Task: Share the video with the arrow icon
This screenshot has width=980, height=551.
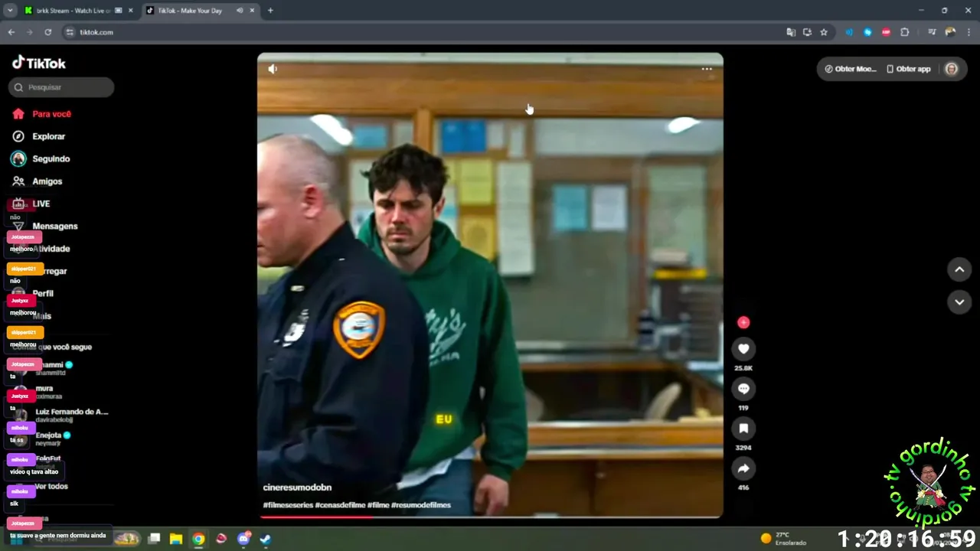Action: point(743,468)
